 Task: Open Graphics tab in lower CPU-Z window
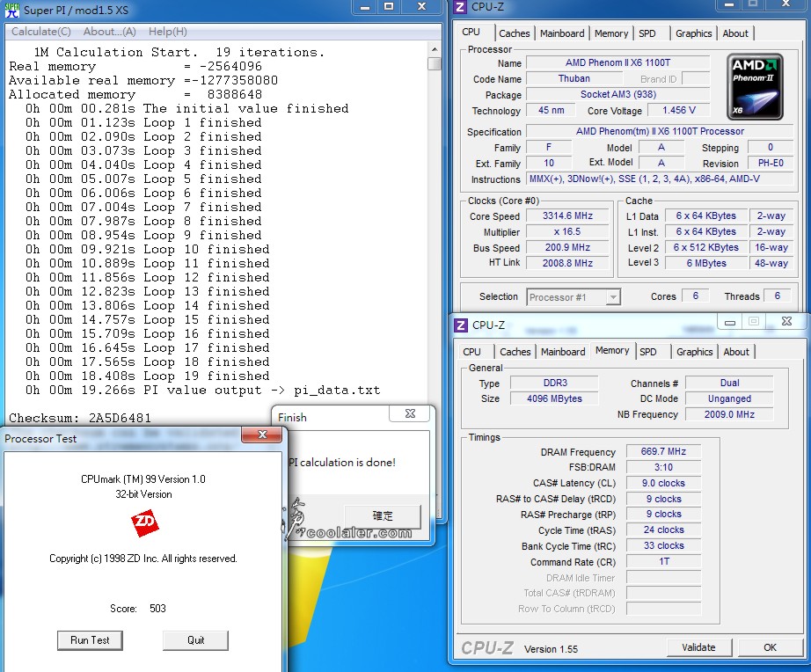tap(694, 352)
